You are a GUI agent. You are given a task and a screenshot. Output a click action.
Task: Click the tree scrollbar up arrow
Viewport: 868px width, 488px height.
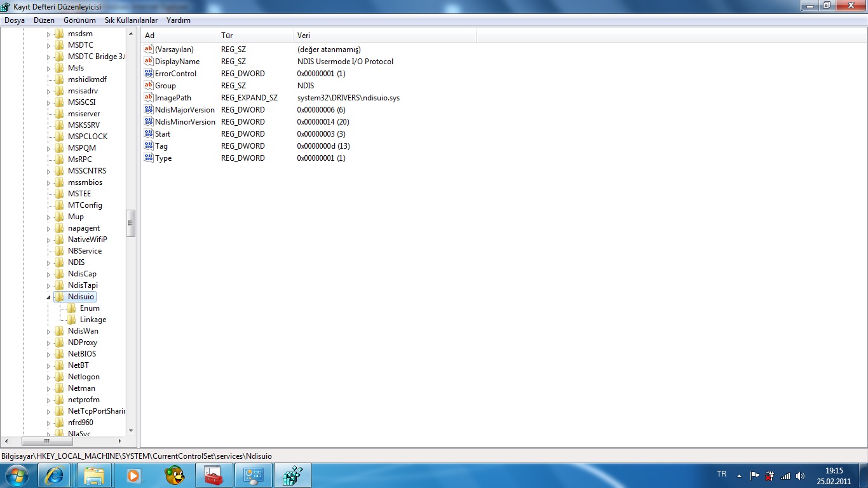click(131, 34)
